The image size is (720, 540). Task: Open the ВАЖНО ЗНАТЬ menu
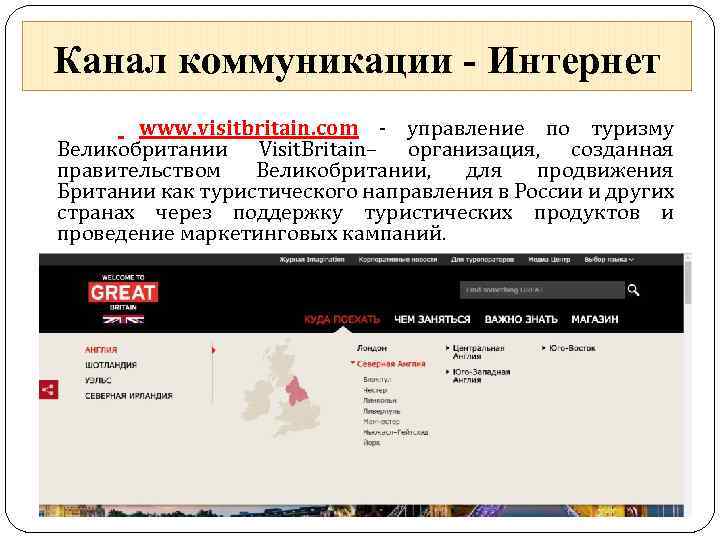tap(521, 319)
